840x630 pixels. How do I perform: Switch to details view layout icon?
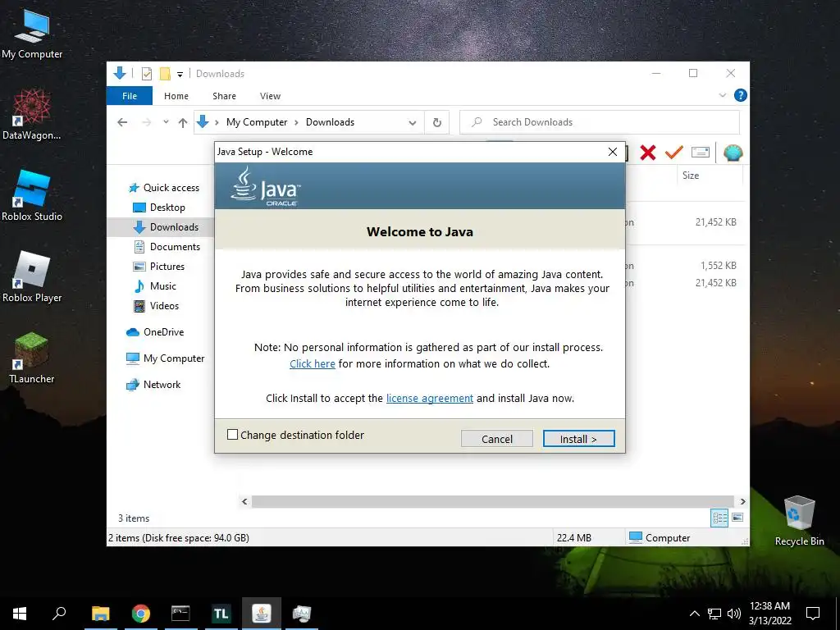pos(719,518)
